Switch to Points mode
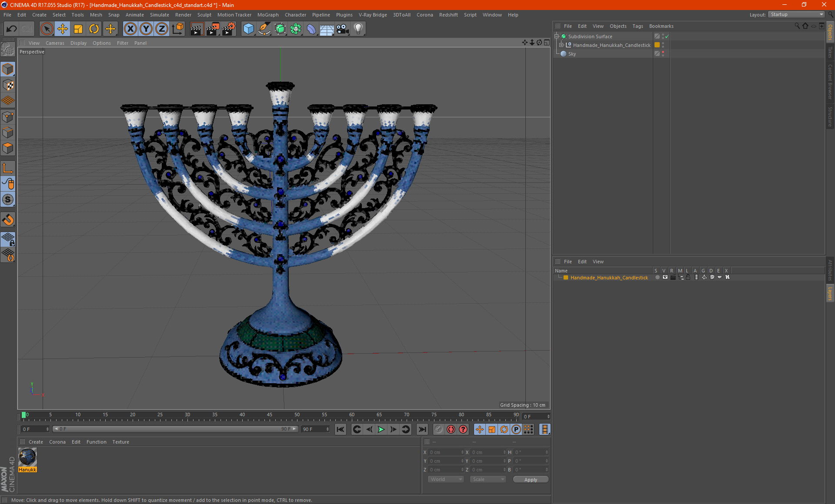The width and height of the screenshot is (835, 504). 8,117
